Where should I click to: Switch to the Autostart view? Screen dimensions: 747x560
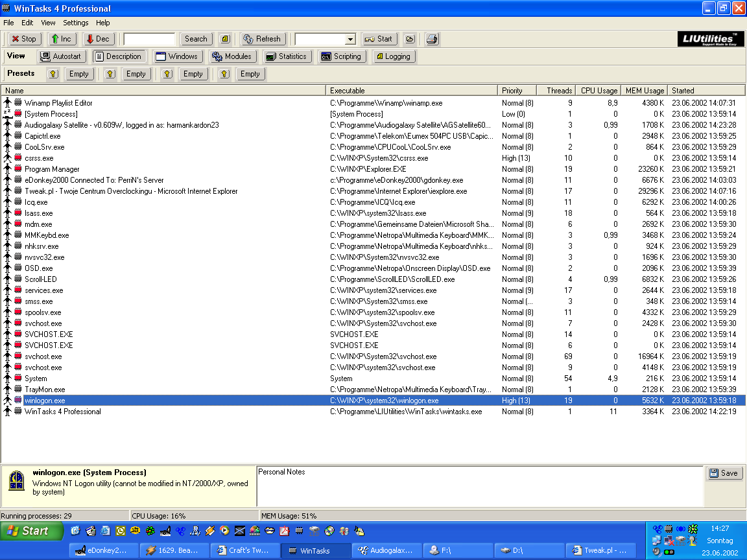61,56
